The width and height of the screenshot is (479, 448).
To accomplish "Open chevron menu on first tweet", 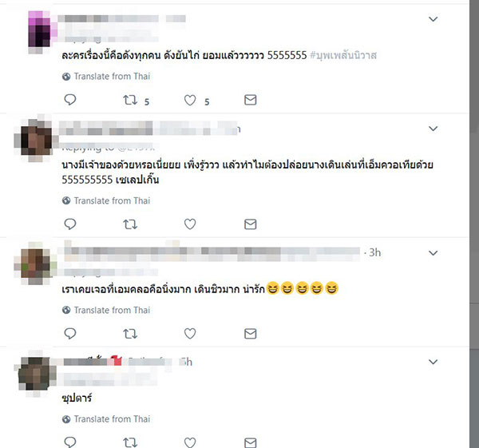I will 433,19.
